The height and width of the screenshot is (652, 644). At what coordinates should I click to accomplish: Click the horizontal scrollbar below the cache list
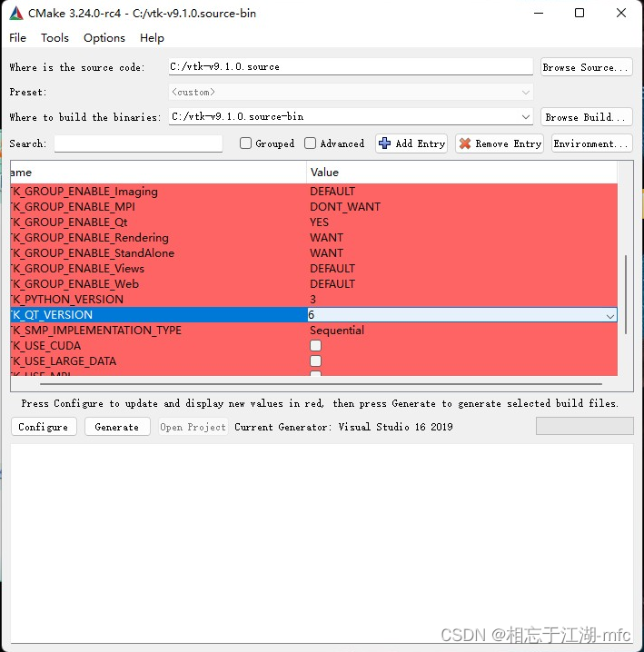click(x=321, y=384)
